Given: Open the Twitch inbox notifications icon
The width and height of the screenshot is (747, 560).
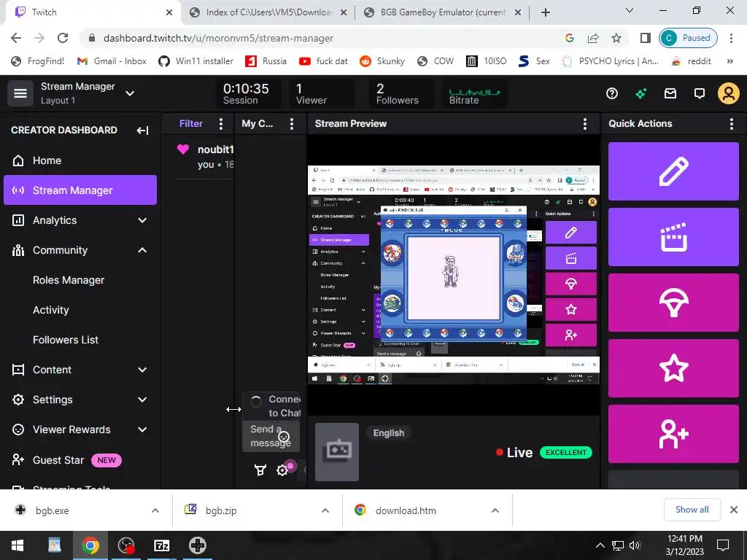Looking at the screenshot, I should pyautogui.click(x=670, y=93).
